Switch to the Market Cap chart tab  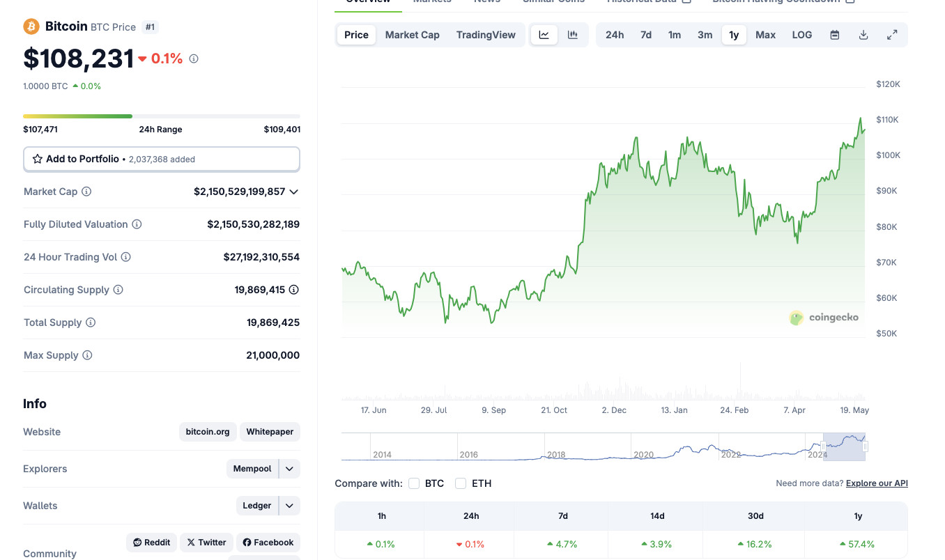click(413, 35)
